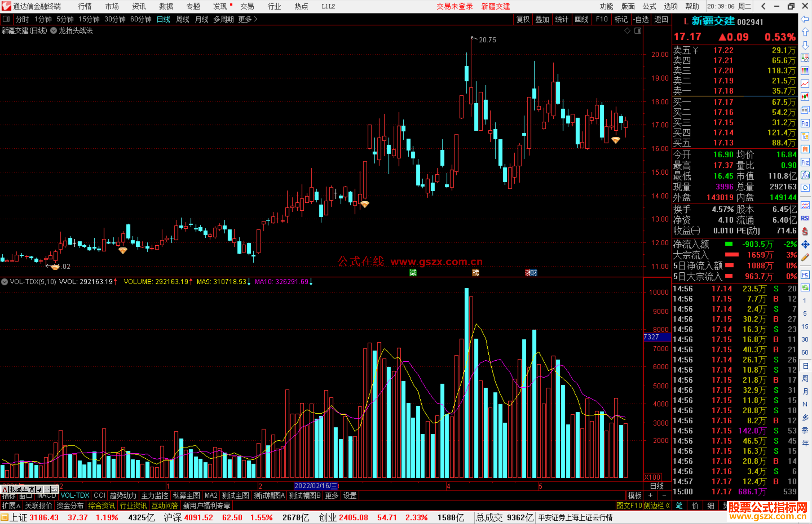This screenshot has width=812, height=524.
Task: Select the CCI indicator tab
Action: (100, 495)
